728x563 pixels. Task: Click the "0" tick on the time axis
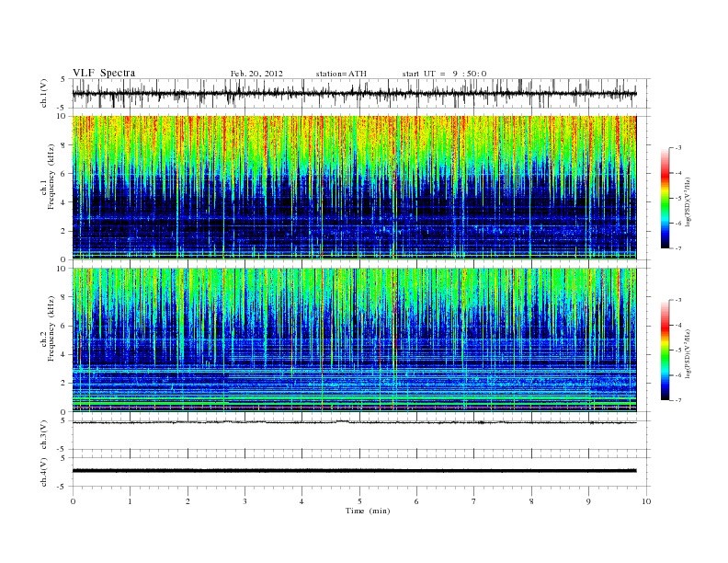(73, 501)
